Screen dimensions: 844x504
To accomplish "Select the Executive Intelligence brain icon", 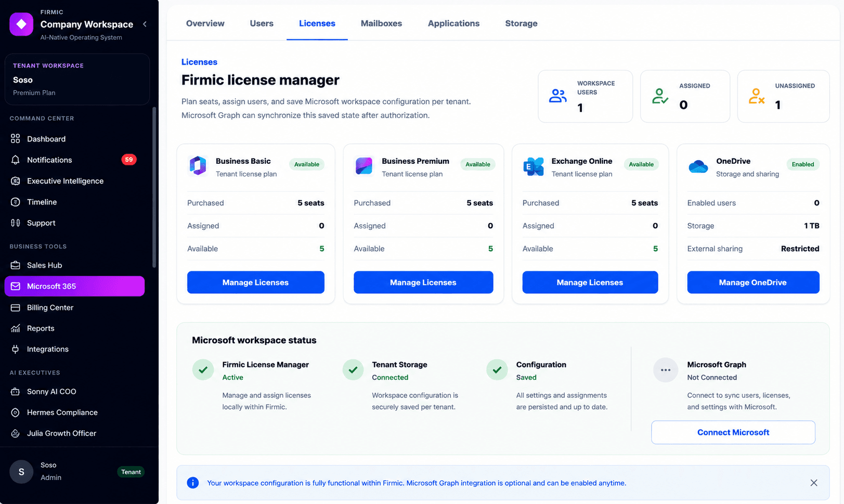I will (x=16, y=181).
